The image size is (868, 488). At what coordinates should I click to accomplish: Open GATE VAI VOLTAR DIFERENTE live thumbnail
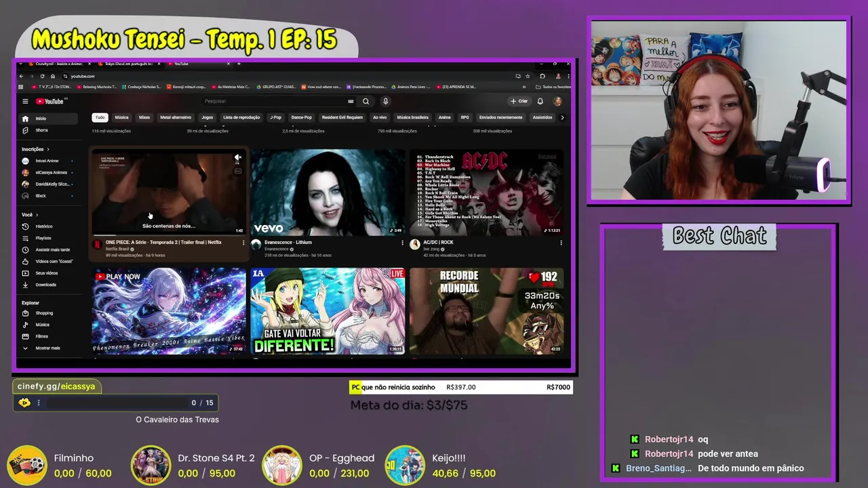(x=328, y=311)
